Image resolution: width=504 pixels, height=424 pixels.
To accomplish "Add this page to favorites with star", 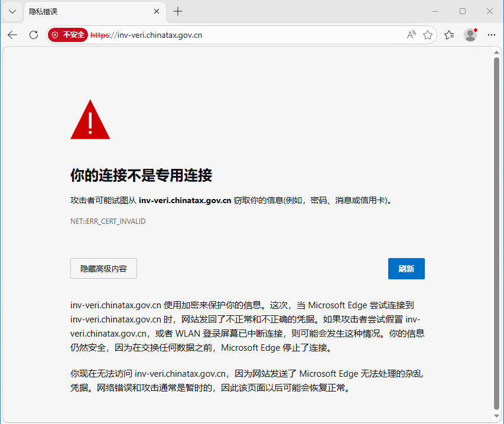I will 428,35.
